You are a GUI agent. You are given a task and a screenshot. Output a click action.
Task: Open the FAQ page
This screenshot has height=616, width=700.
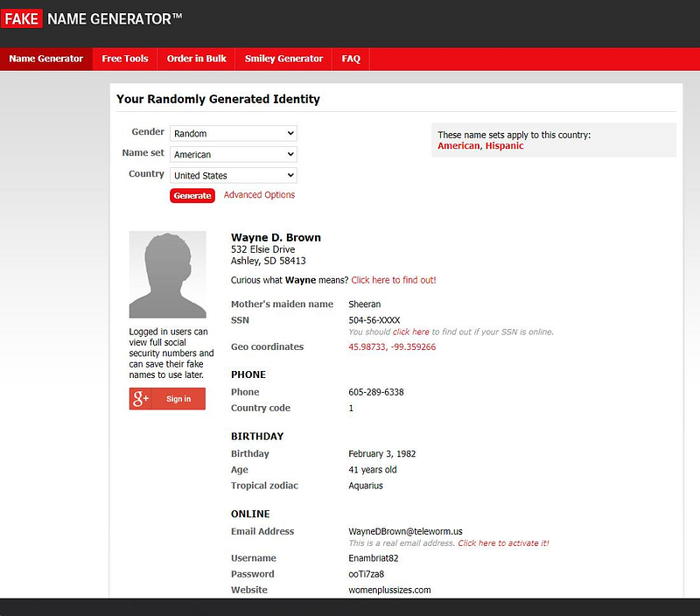tap(351, 59)
